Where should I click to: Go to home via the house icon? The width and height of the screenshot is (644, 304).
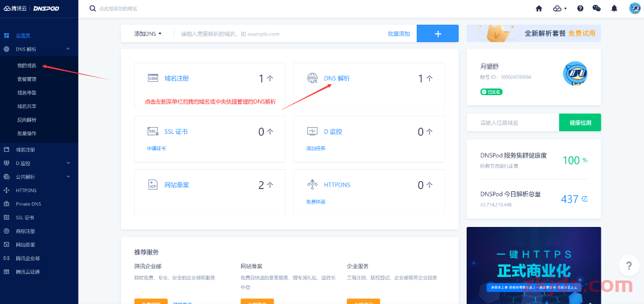(x=539, y=8)
